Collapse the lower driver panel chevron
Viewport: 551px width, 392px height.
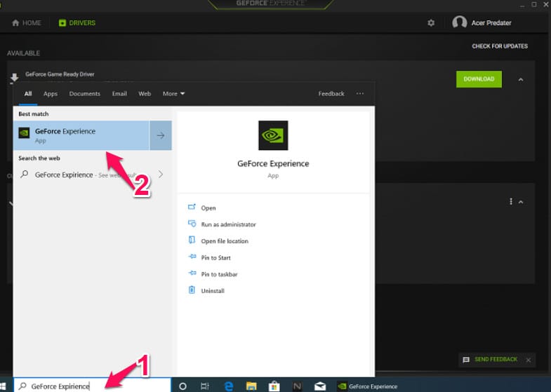(521, 202)
